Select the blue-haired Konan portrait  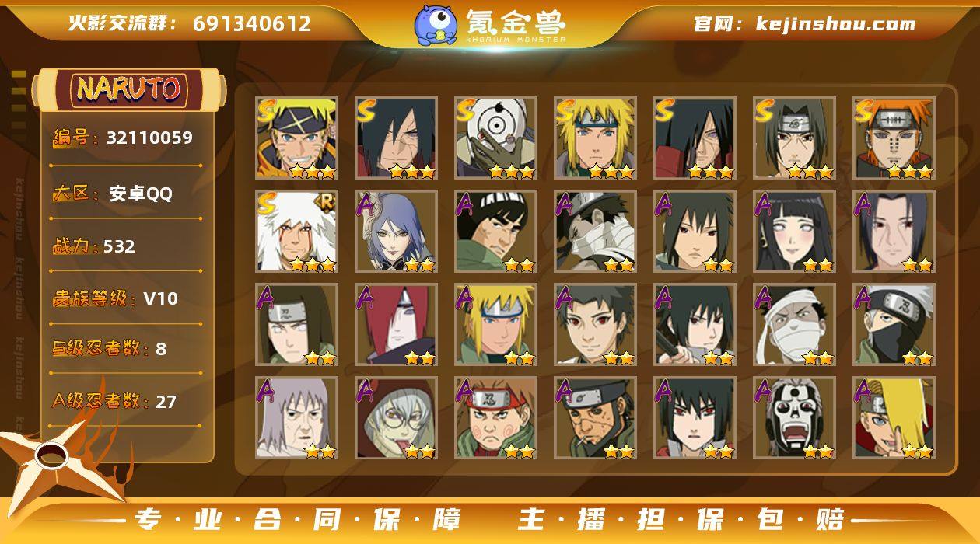point(396,232)
